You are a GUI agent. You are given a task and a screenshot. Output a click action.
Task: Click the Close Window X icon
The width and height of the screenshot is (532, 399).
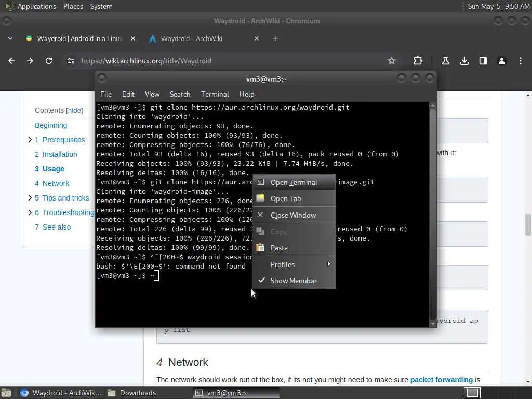(260, 215)
